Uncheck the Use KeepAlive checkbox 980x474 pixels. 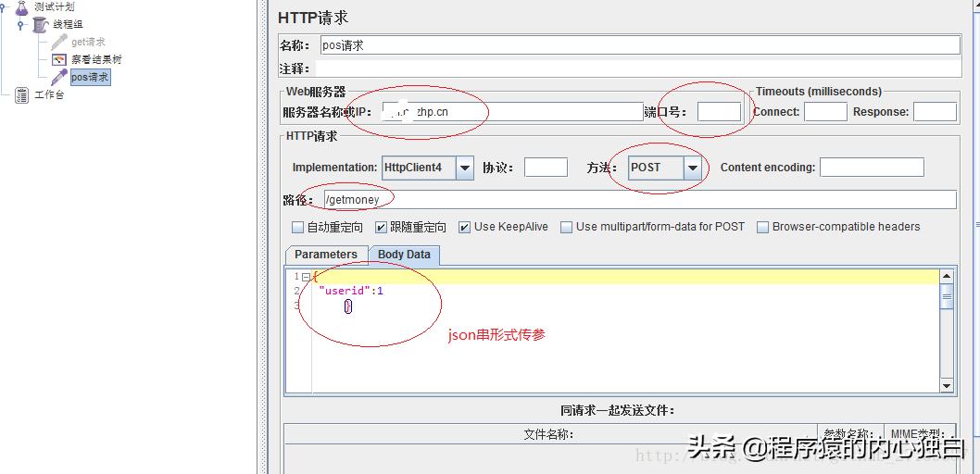click(x=464, y=228)
